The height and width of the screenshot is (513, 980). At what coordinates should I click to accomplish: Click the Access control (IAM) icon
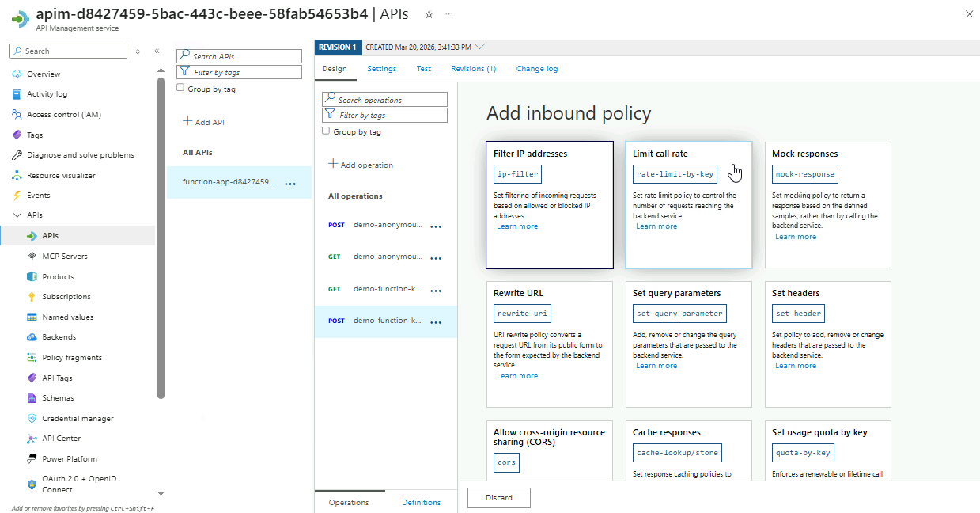(17, 115)
